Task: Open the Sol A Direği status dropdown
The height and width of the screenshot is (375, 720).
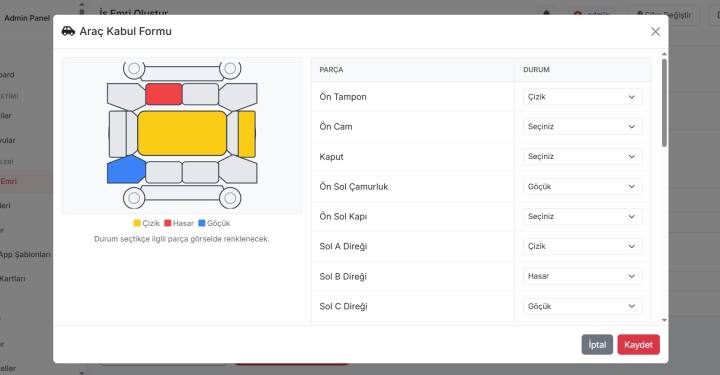Action: point(582,246)
